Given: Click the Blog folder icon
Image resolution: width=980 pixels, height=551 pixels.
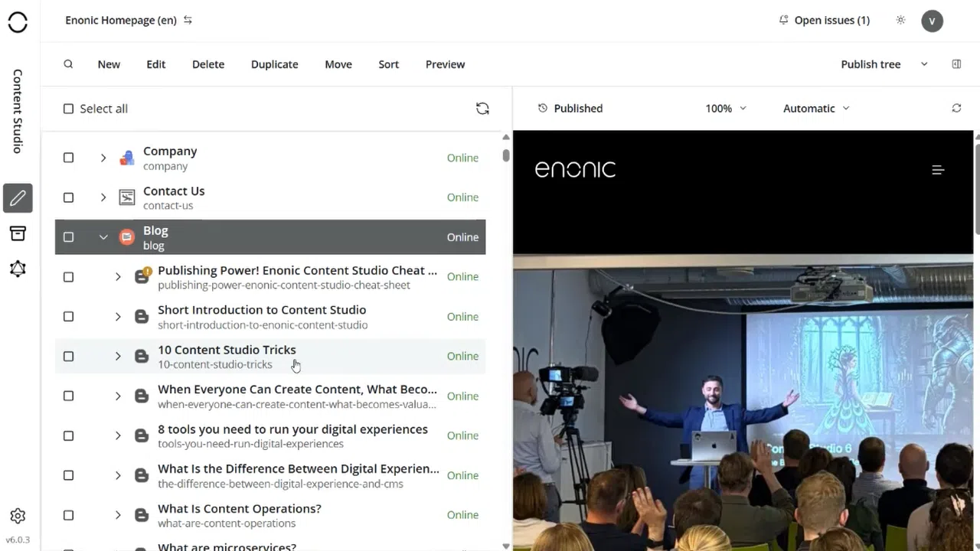Looking at the screenshot, I should click(127, 237).
